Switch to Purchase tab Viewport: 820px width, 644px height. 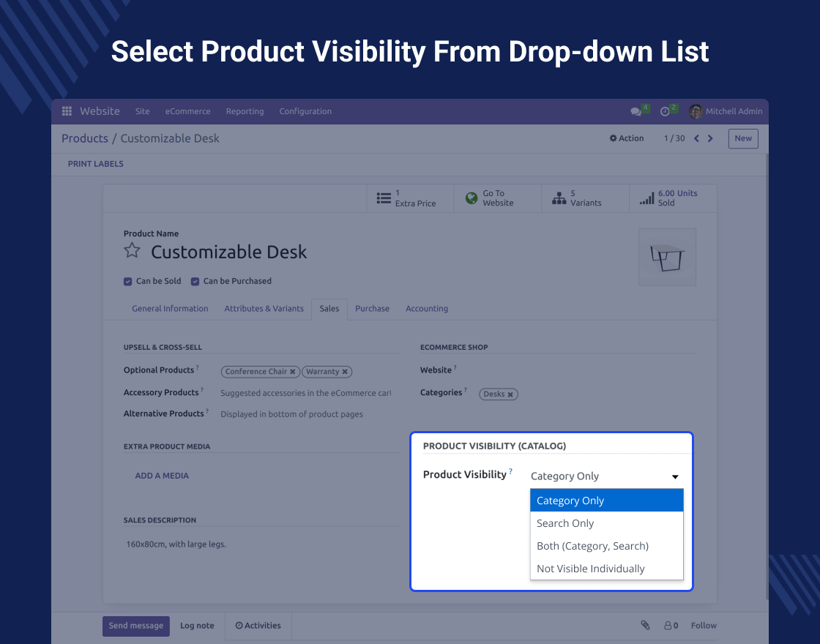click(373, 308)
